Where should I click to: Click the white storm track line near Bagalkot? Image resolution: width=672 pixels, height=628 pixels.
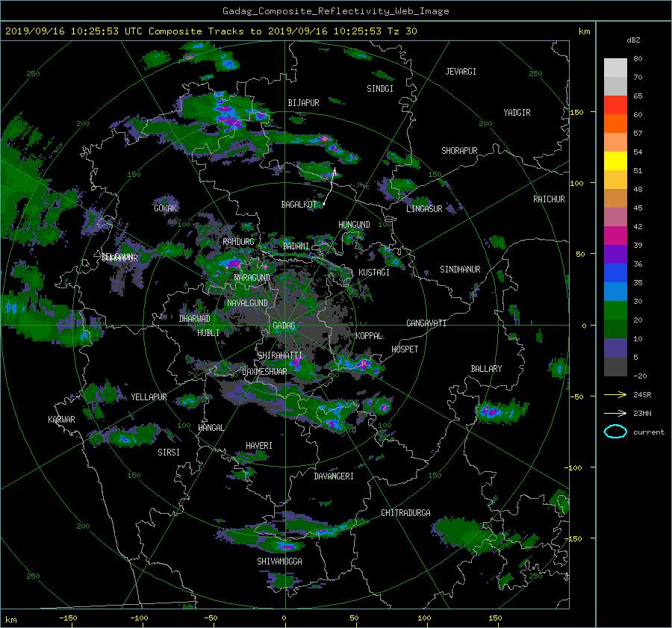[x=329, y=187]
